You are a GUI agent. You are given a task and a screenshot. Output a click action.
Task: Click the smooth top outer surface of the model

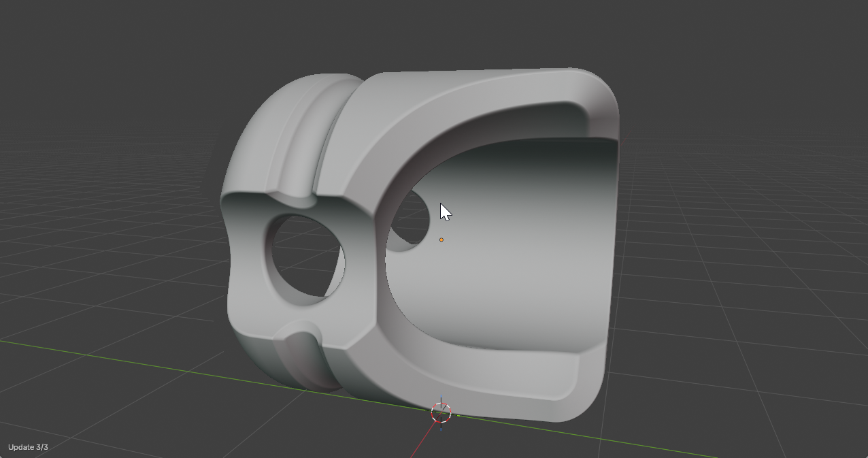[x=463, y=88]
